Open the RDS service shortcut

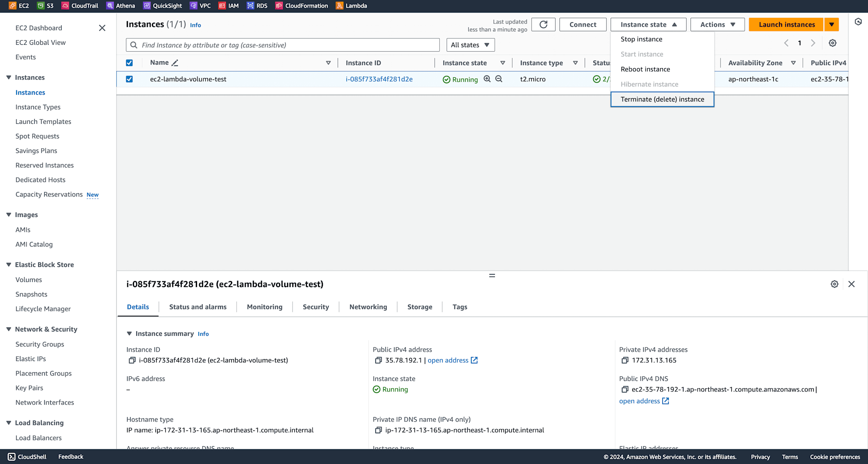(x=257, y=6)
